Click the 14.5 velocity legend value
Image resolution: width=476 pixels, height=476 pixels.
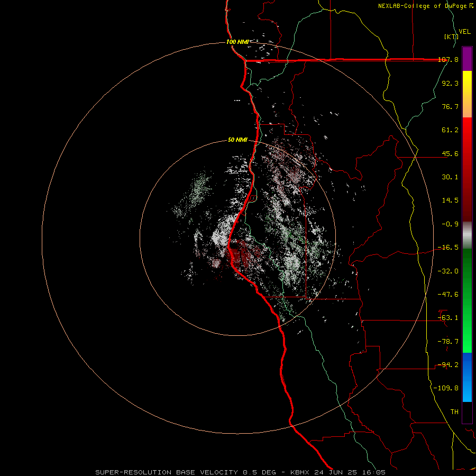[x=450, y=200]
